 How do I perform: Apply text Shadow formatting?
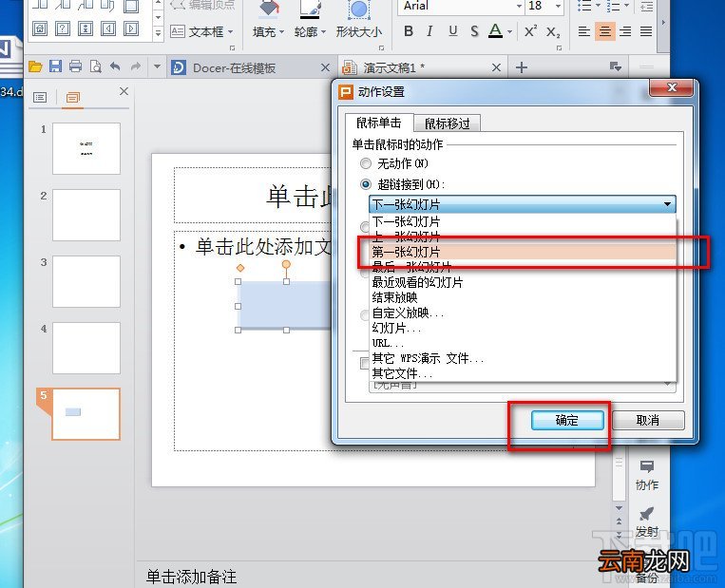point(474,31)
